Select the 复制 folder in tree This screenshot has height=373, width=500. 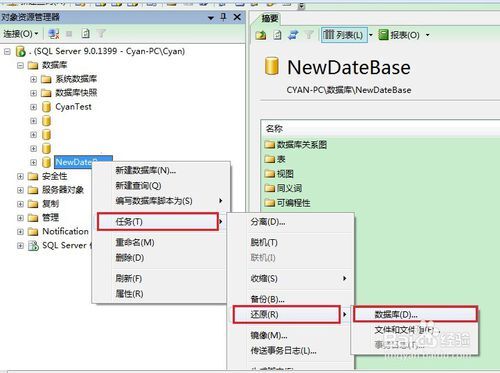pyautogui.click(x=51, y=204)
